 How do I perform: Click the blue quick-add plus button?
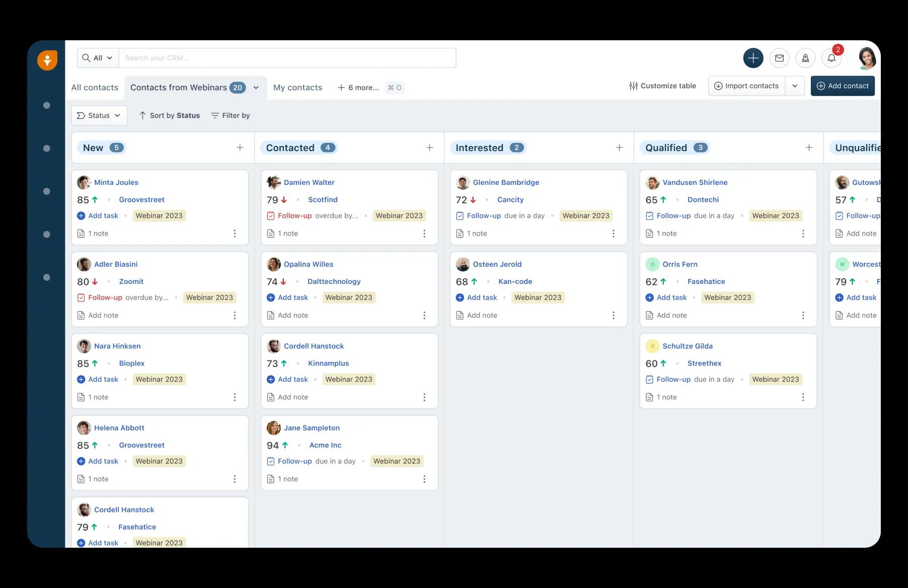click(753, 58)
